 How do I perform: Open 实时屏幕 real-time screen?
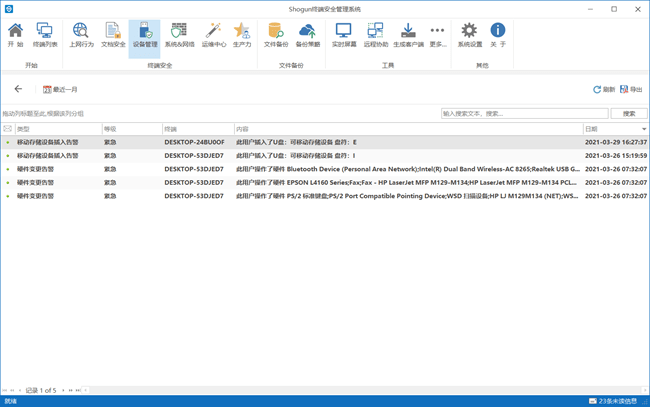click(x=343, y=36)
